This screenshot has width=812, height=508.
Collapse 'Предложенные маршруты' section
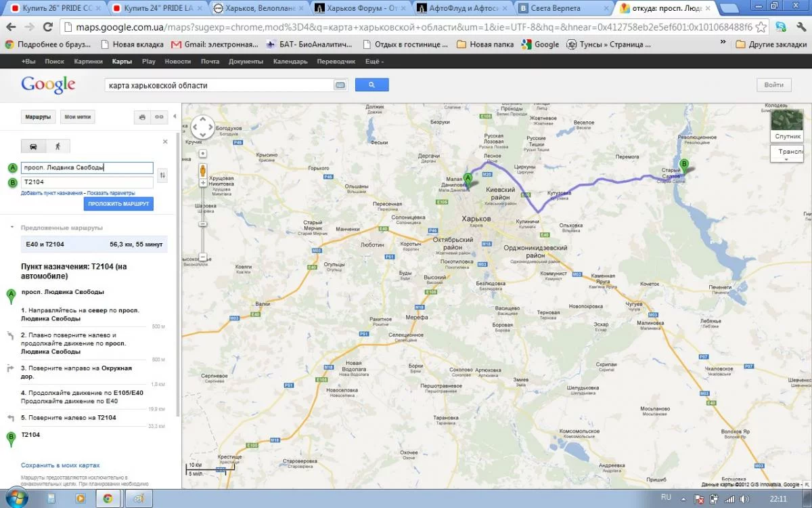(12, 228)
